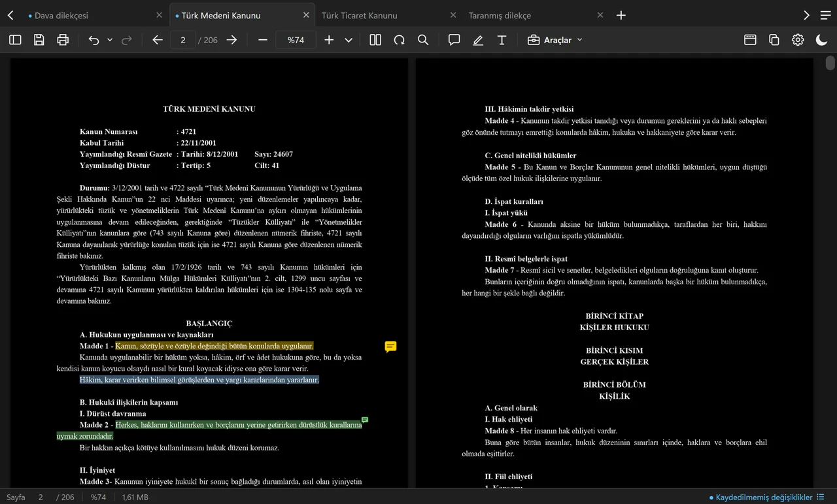Close the Türk Medeni Kanunu tab

[307, 15]
